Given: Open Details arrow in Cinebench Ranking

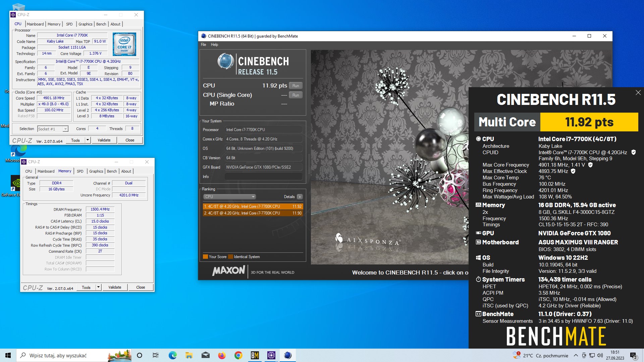Looking at the screenshot, I should click(x=300, y=197).
